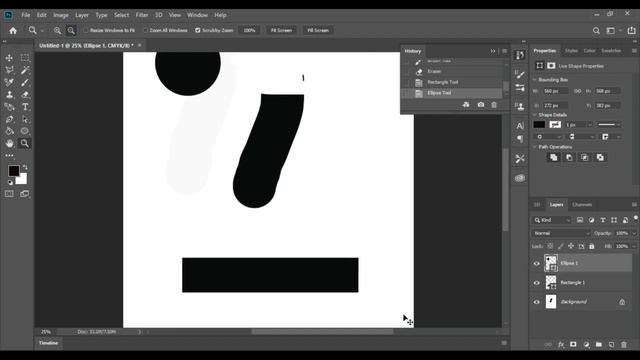
Task: Open Character panel icon in dock
Action: tap(520, 126)
